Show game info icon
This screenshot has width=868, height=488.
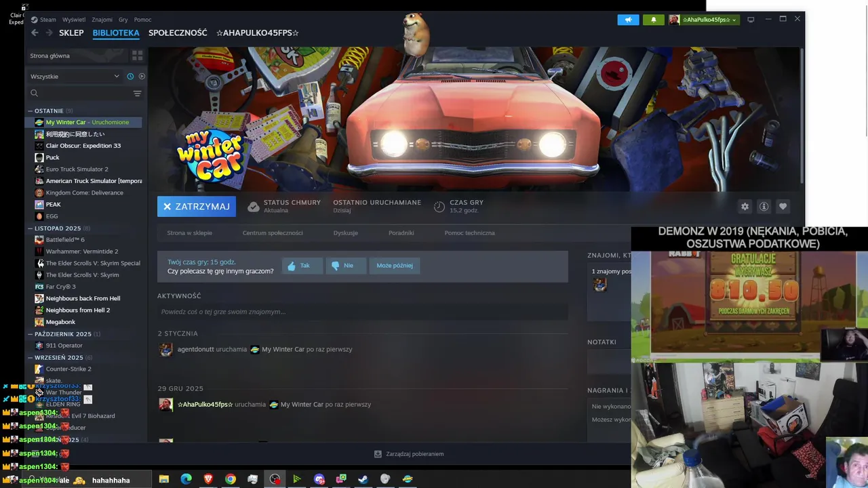click(x=764, y=207)
